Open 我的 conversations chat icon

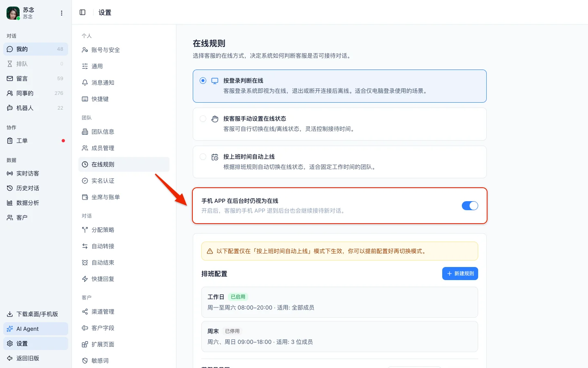tap(10, 49)
